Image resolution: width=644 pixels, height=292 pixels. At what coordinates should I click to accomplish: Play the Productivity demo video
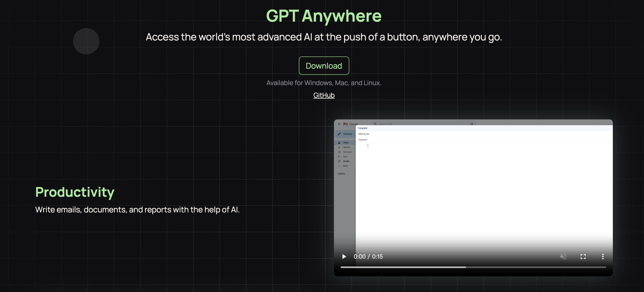point(344,257)
